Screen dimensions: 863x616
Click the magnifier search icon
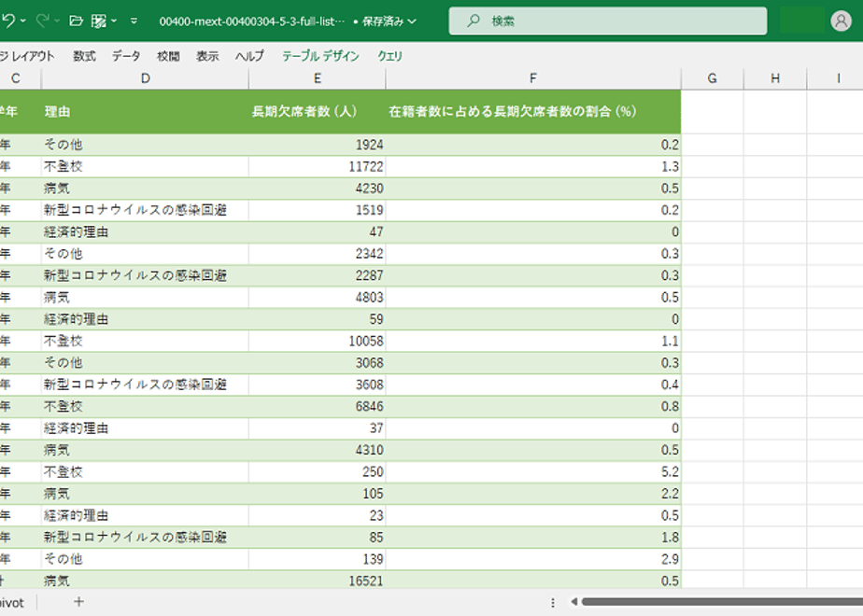coord(474,21)
